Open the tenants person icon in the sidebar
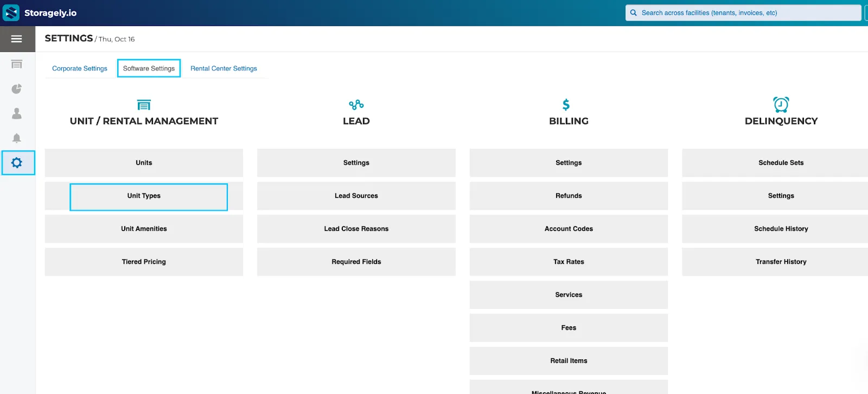This screenshot has height=394, width=868. click(x=17, y=113)
